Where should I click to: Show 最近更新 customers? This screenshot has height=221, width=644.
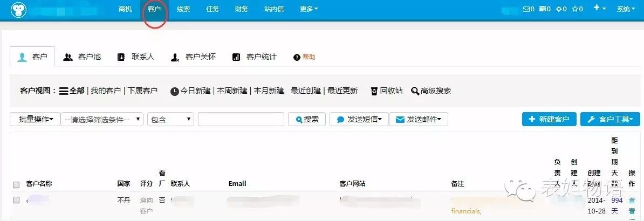click(x=342, y=91)
